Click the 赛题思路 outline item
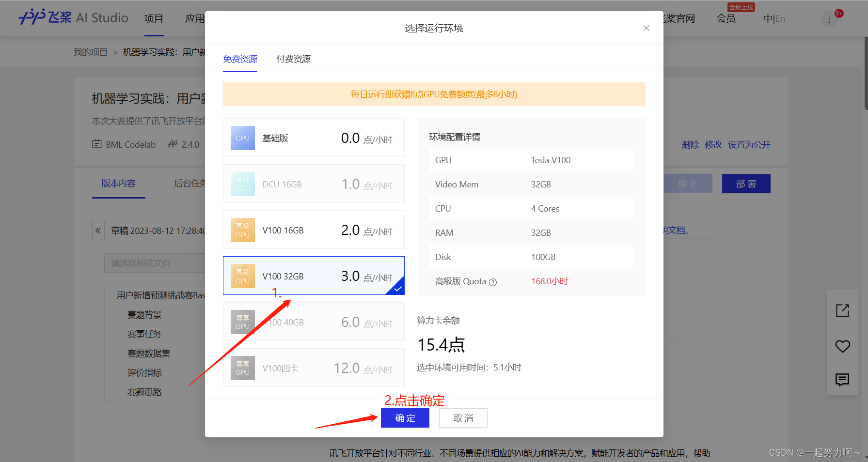This screenshot has width=868, height=462. pyautogui.click(x=144, y=392)
